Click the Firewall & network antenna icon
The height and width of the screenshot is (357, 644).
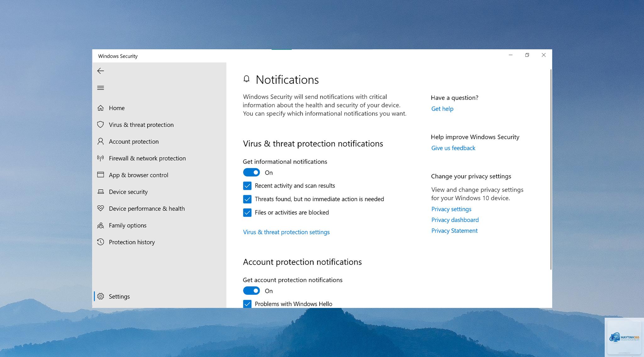tap(101, 158)
